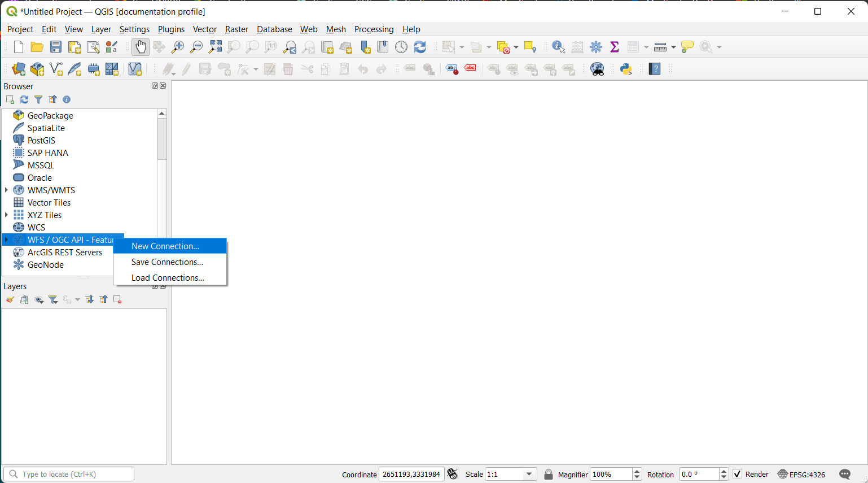Toggle the scale lock padlock
Screen dimensions: 868x483
(x=548, y=474)
